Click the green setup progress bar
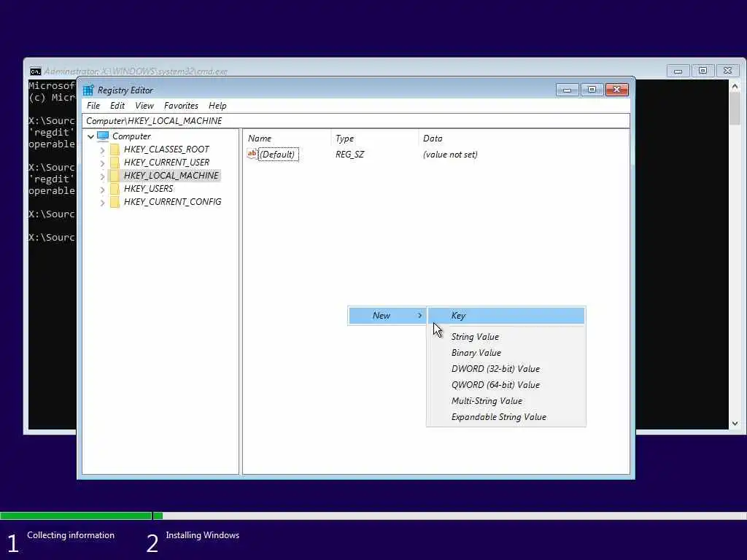 pos(81,516)
